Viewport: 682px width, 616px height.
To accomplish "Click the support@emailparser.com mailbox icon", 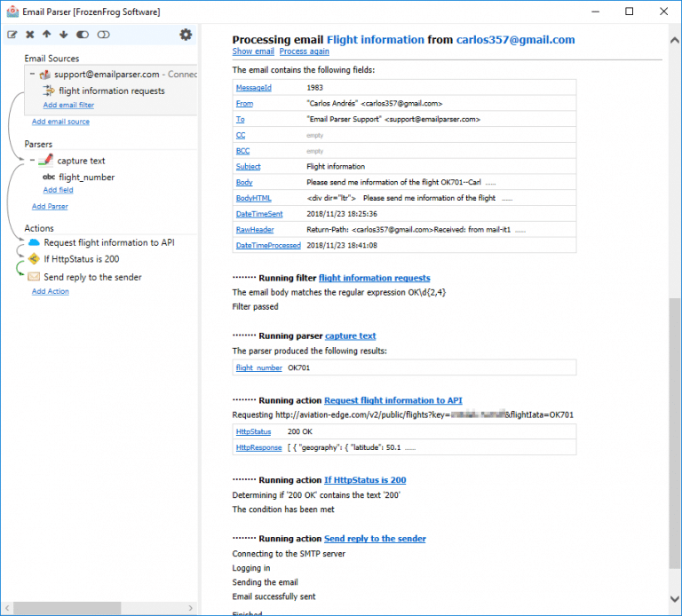I will pyautogui.click(x=44, y=75).
